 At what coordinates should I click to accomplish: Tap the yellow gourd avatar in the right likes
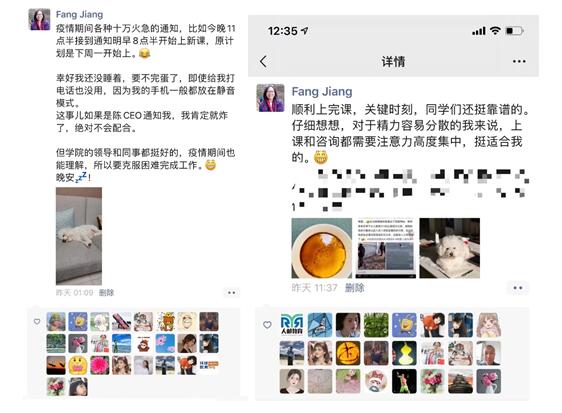[404, 353]
